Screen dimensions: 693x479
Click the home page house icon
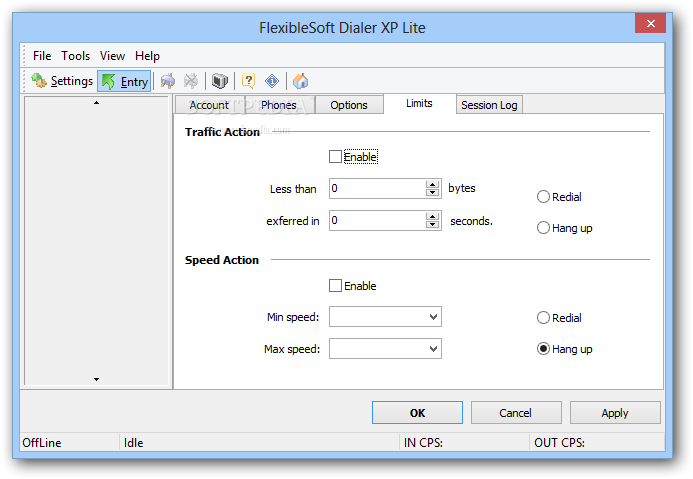tap(301, 81)
